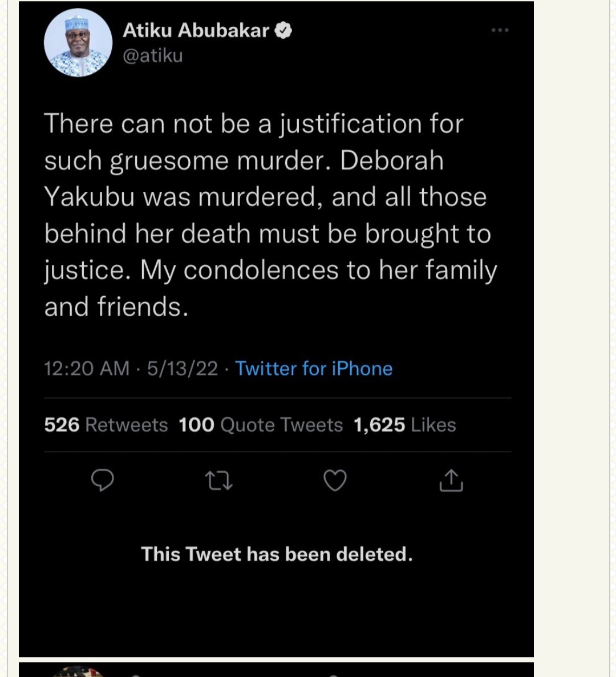Viewport: 616px width, 677px height.
Task: Show the 1,625 Likes list
Action: [404, 425]
